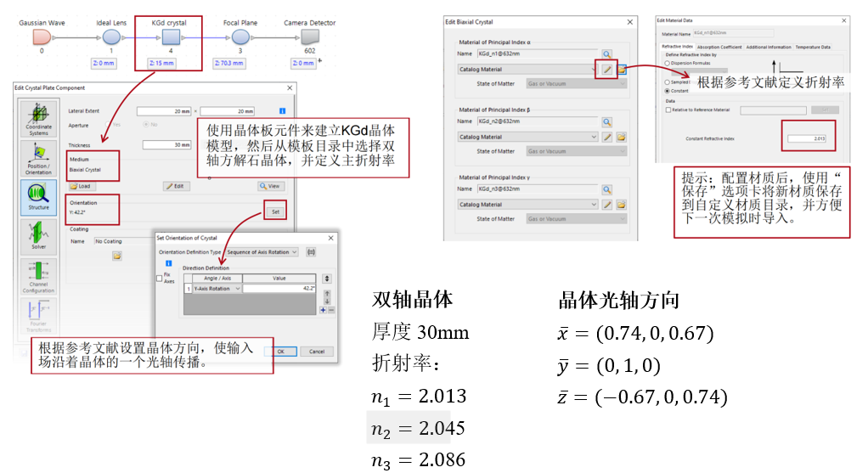
Task: Move rotation row up with the arrow
Action: [327, 293]
